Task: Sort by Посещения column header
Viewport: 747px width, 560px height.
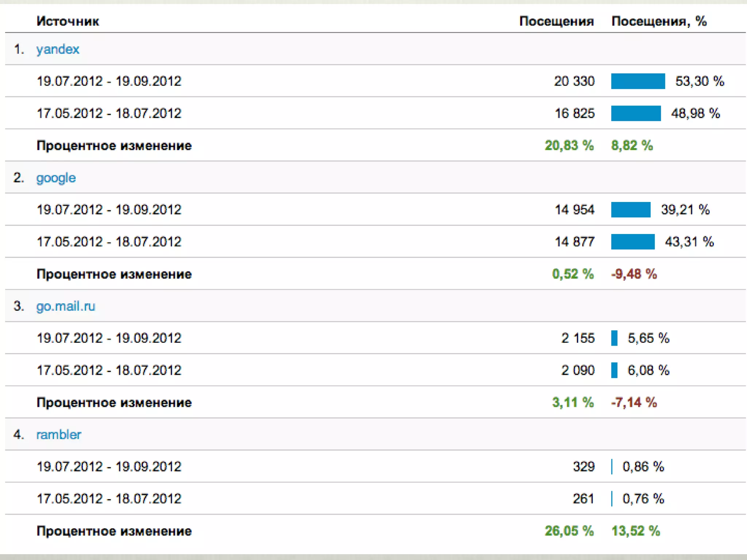Action: pos(556,21)
